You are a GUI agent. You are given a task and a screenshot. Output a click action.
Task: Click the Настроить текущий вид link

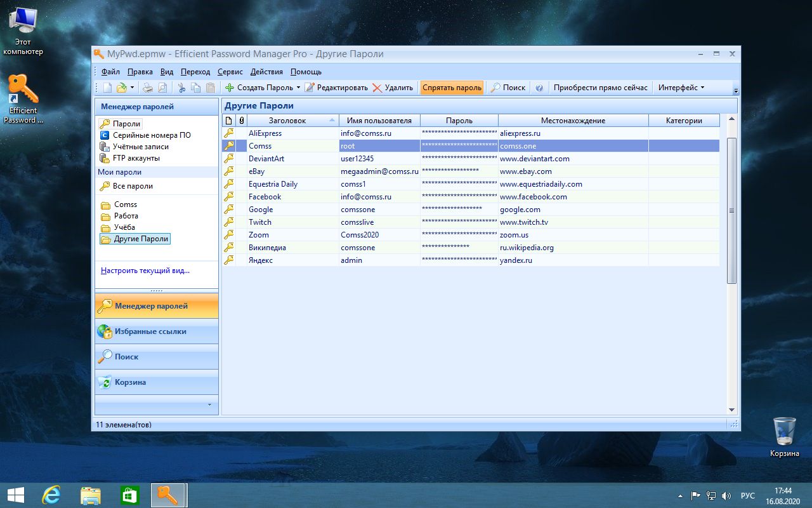click(145, 271)
